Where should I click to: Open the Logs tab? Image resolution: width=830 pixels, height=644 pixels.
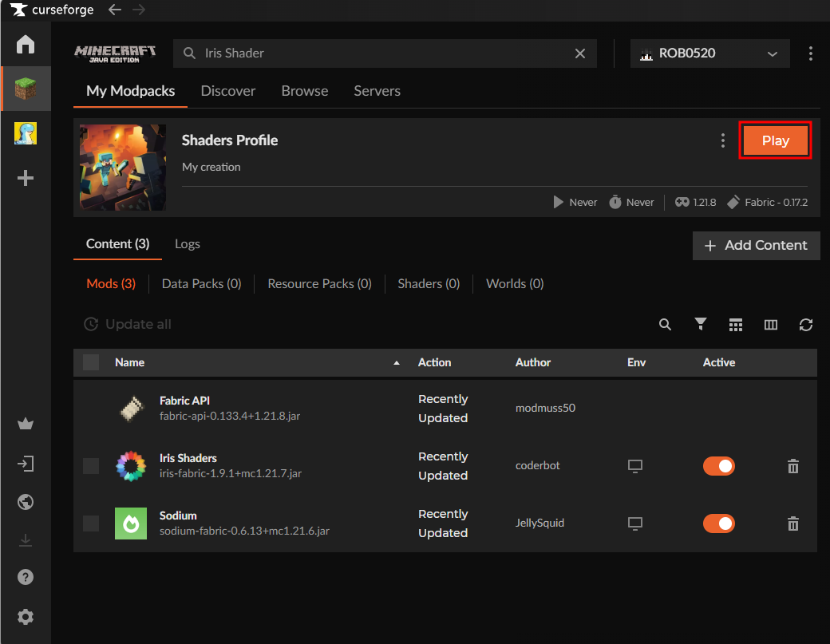pos(188,244)
